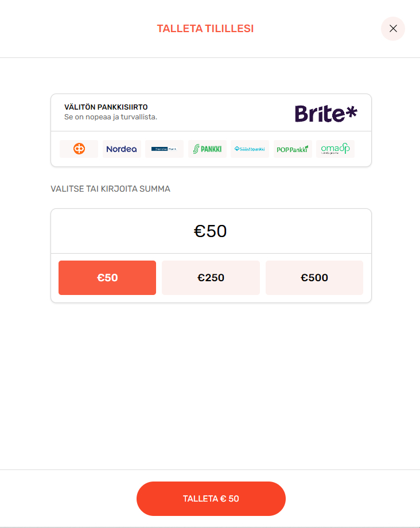Screen dimensions: 420x528
Task: Click the amount input field showing €50
Action: [211, 231]
